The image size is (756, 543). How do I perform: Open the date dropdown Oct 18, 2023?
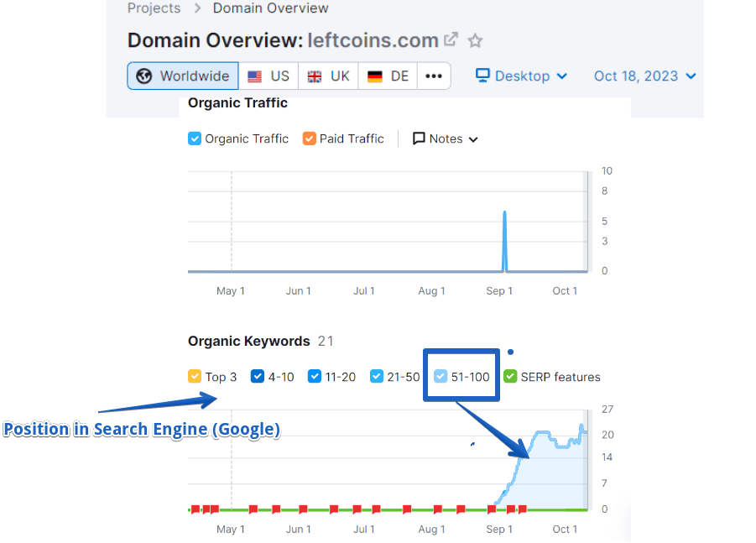pyautogui.click(x=644, y=76)
